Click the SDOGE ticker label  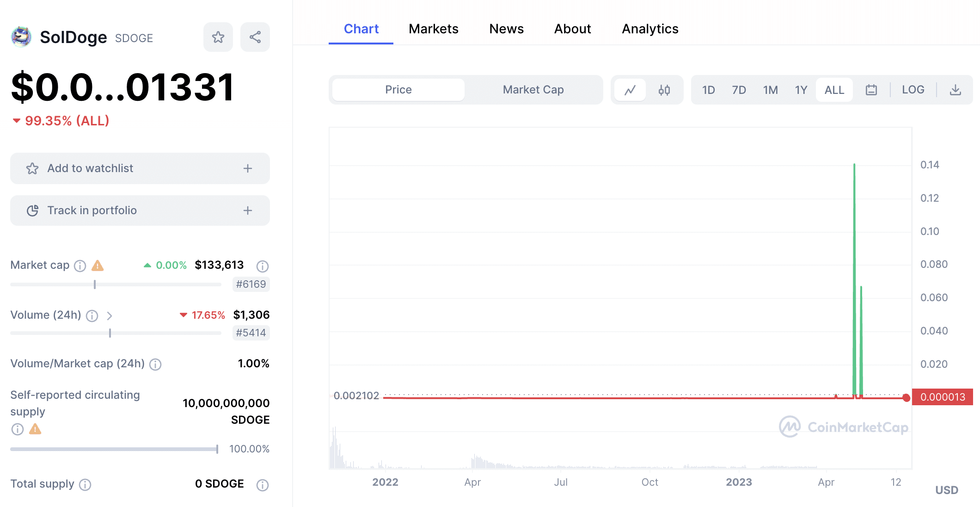tap(134, 38)
